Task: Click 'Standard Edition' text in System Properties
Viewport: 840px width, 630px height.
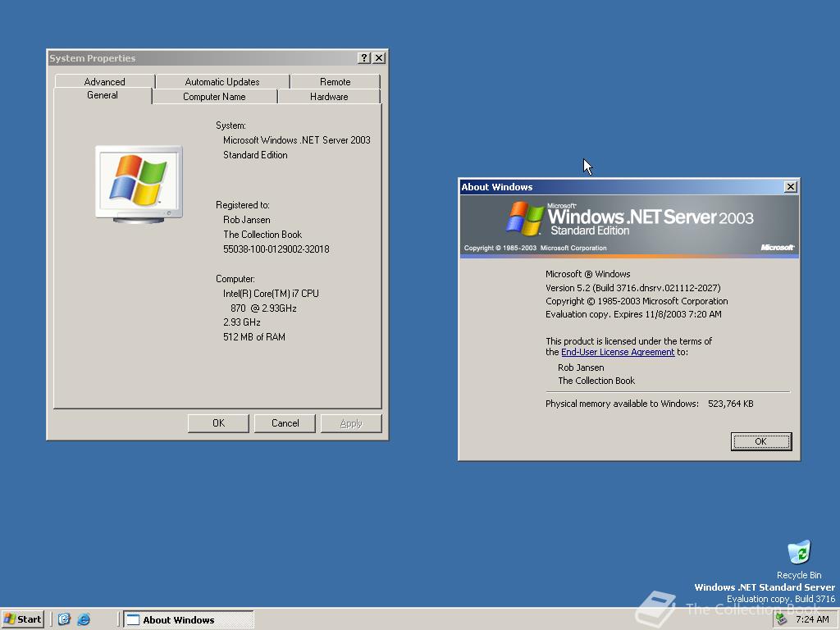Action: coord(255,155)
